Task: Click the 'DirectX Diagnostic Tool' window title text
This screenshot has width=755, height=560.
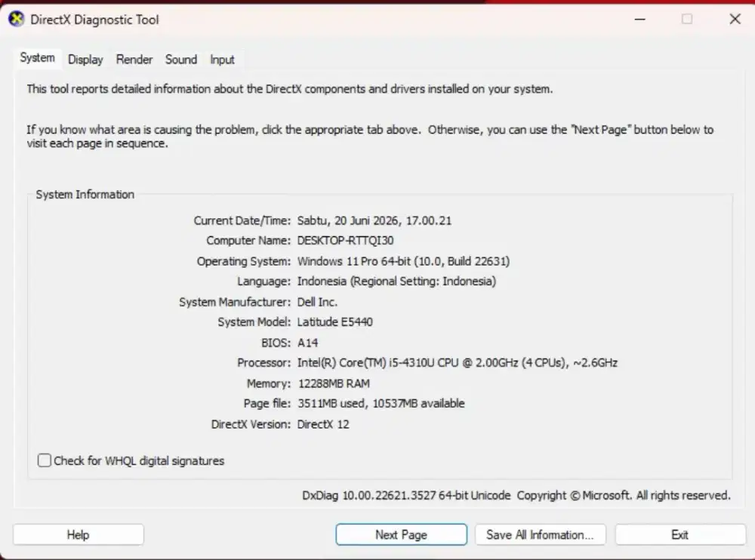Action: 94,20
